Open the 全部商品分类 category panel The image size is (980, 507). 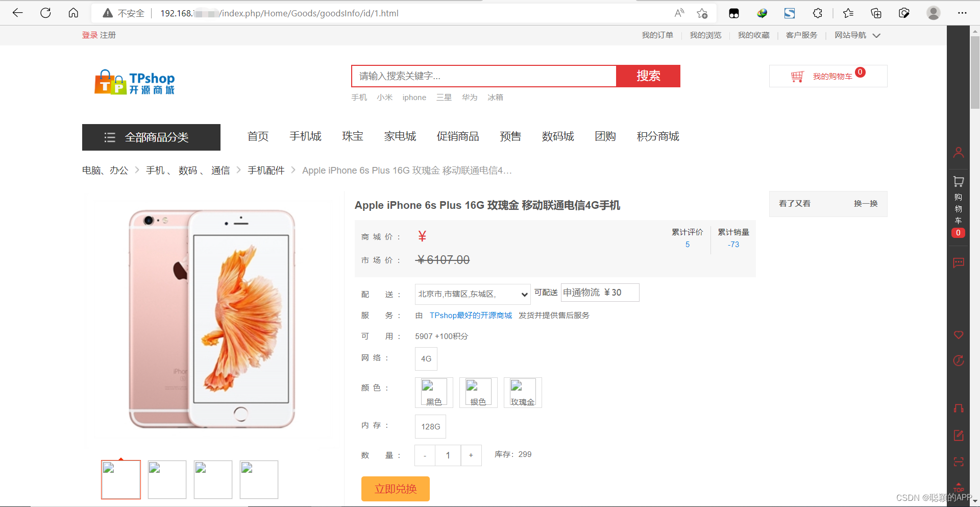tap(151, 137)
